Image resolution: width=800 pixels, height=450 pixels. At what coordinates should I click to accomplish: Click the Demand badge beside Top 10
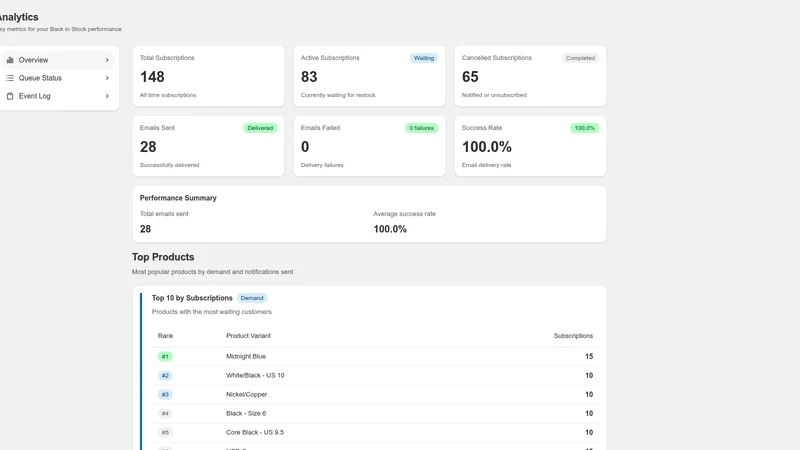[x=252, y=298]
